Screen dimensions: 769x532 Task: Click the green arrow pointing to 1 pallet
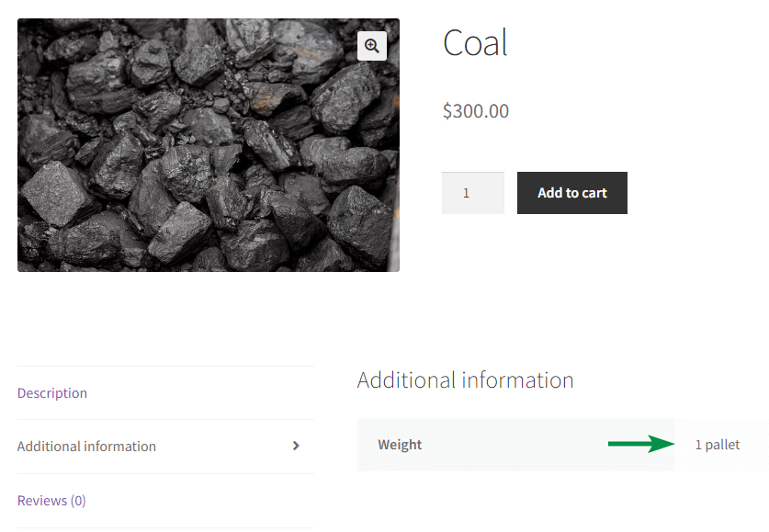point(641,444)
